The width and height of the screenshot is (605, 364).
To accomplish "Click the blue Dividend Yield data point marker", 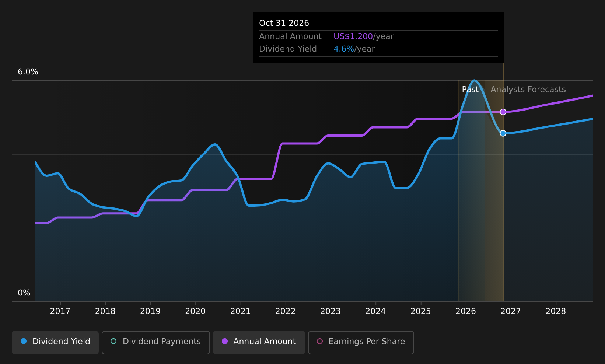I will point(503,133).
